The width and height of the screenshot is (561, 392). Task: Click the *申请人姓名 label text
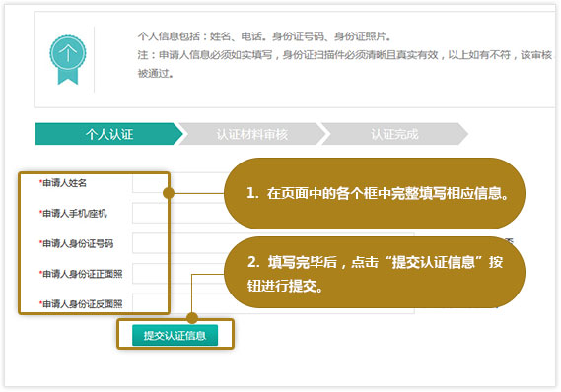click(x=63, y=183)
